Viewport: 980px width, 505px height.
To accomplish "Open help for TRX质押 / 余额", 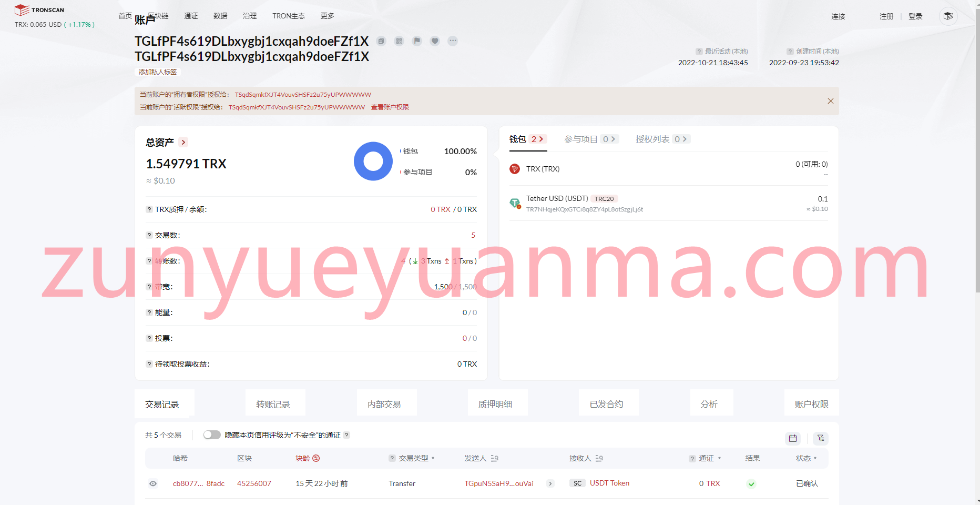I will (x=149, y=209).
